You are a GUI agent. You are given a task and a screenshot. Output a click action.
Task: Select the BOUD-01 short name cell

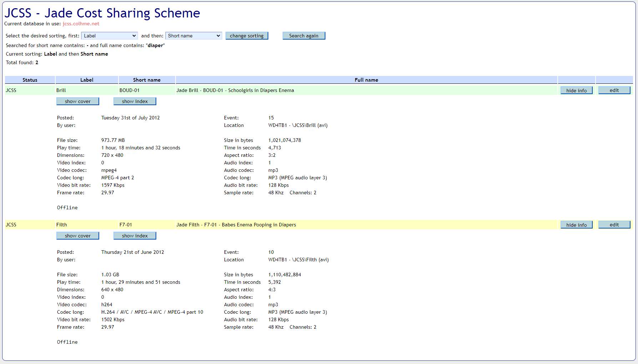click(130, 91)
